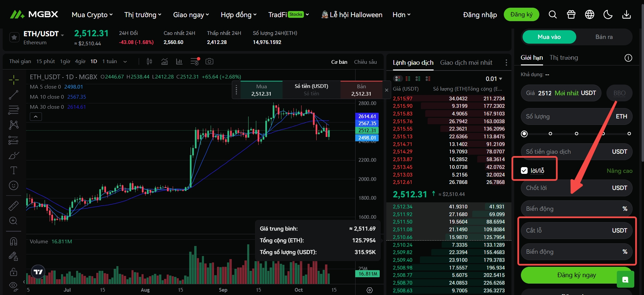Click the Cắt lỗ price input field
Screen dimensions: 644x295
click(x=577, y=230)
